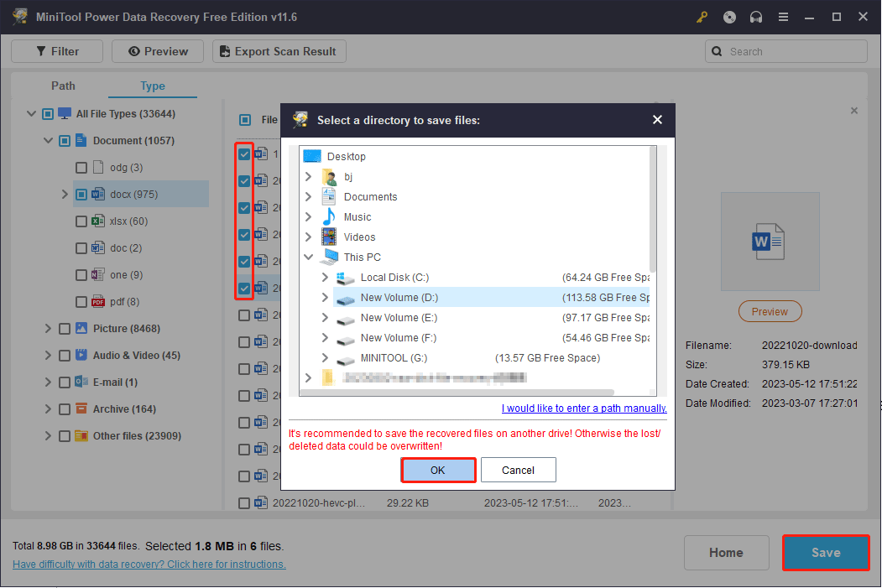This screenshot has height=588, width=882.
Task: Toggle the one (9) checkbox
Action: tap(81, 275)
